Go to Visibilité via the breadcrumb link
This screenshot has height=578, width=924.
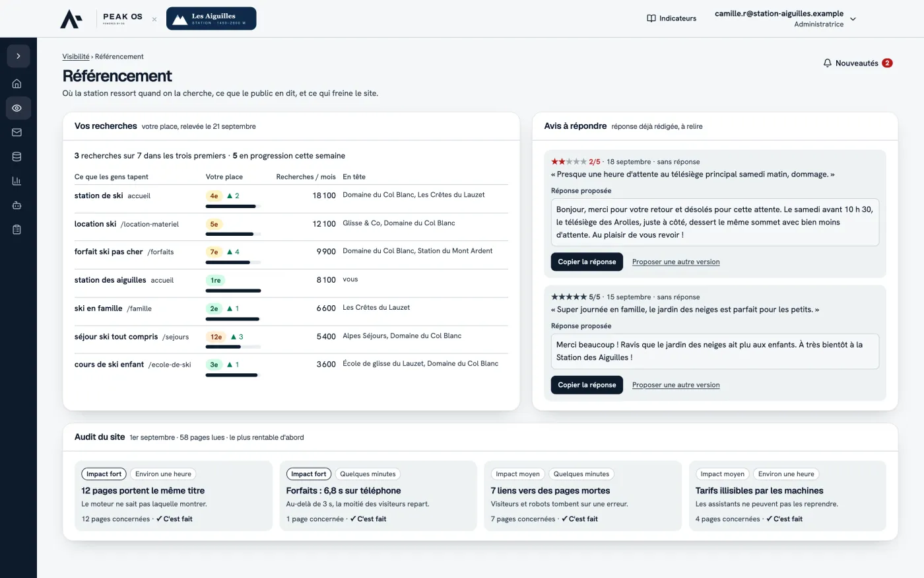[x=76, y=57]
